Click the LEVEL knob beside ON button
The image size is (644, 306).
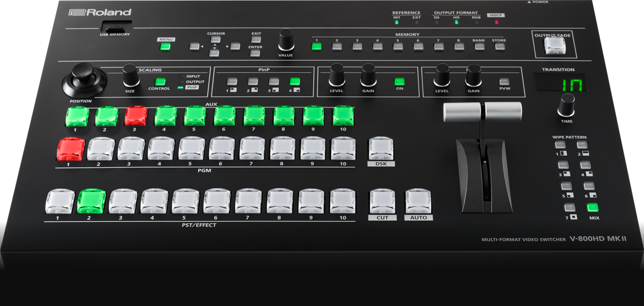(337, 75)
